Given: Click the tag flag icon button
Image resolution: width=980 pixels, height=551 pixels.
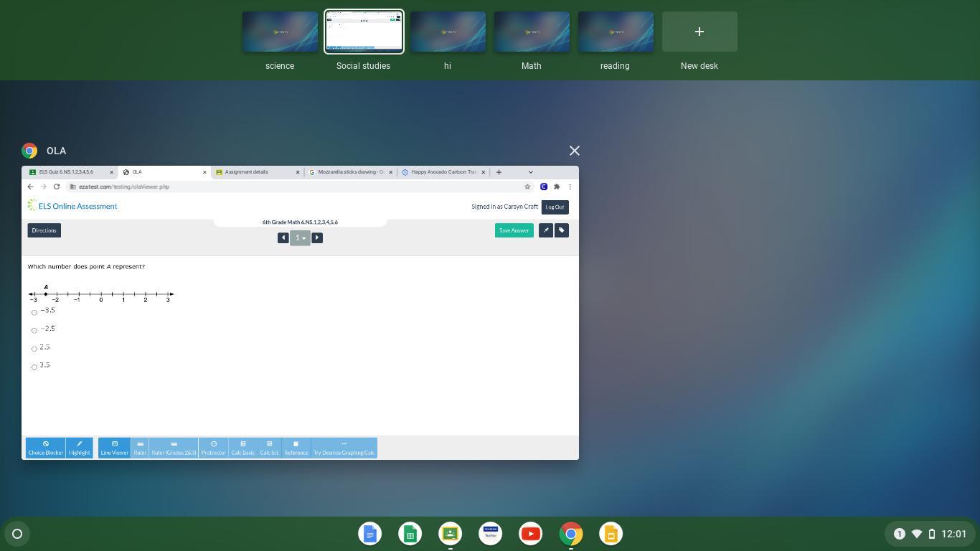Looking at the screenshot, I should pyautogui.click(x=562, y=230).
